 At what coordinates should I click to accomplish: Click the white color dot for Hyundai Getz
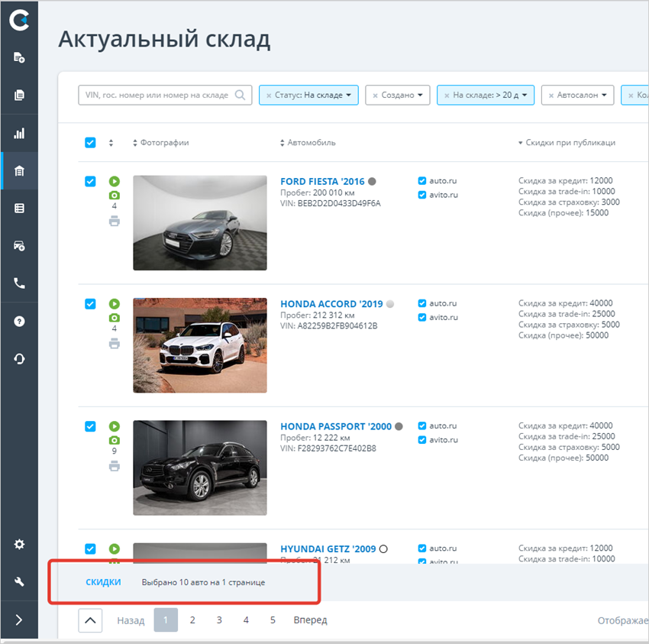pos(383,549)
